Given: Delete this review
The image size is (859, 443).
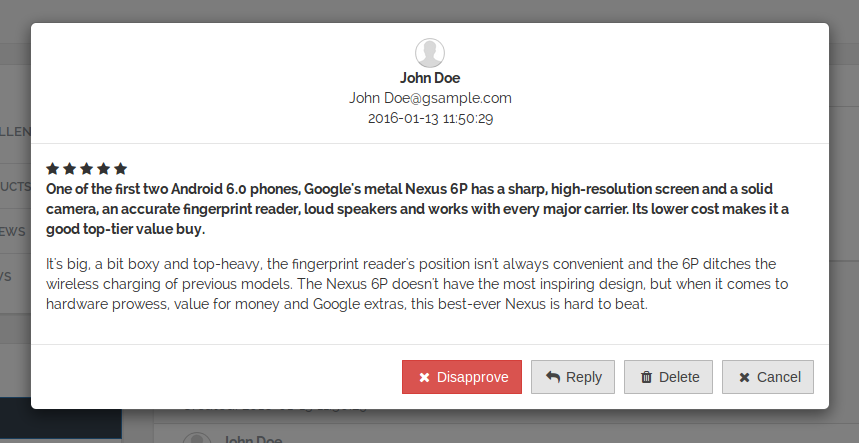Looking at the screenshot, I should click(668, 377).
